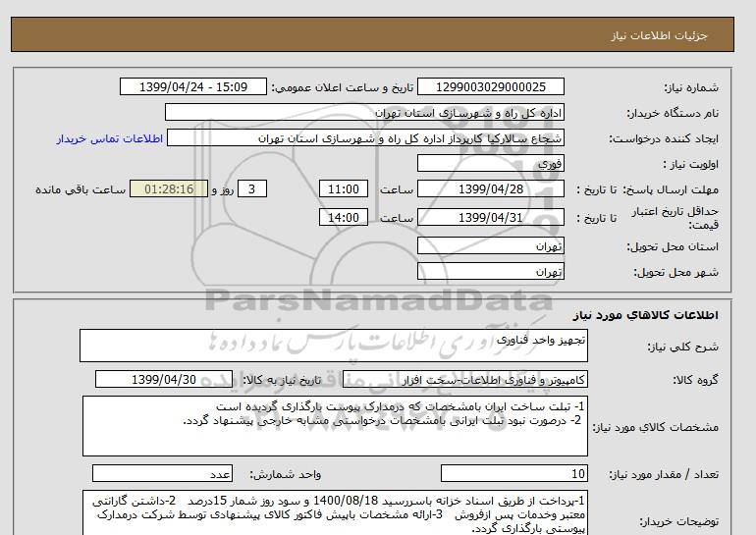Click the response deadline time 11:00

[x=344, y=189]
